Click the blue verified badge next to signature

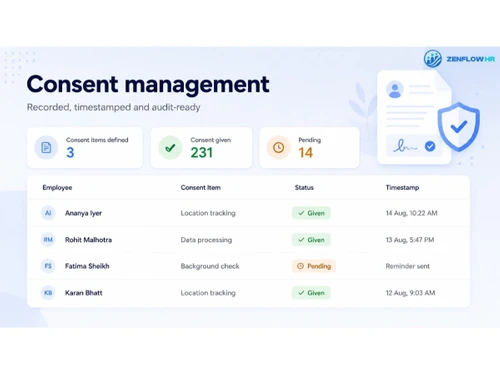point(430,146)
